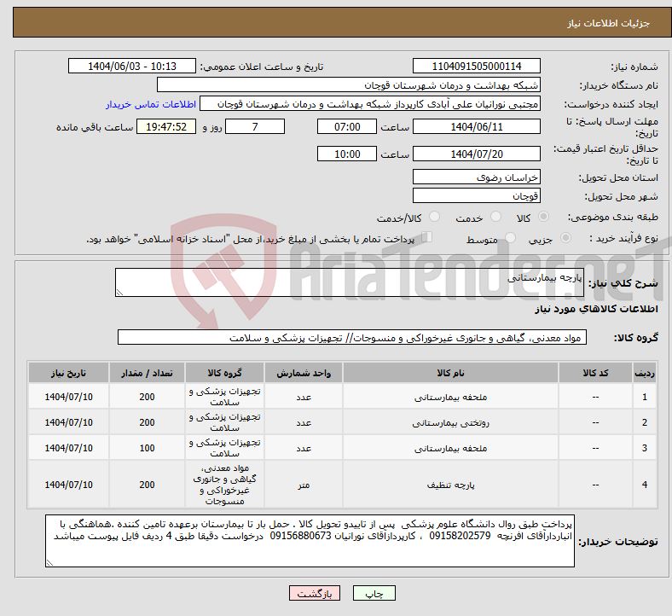Click the general description textarea پارچه بیمارستانی

(x=350, y=282)
